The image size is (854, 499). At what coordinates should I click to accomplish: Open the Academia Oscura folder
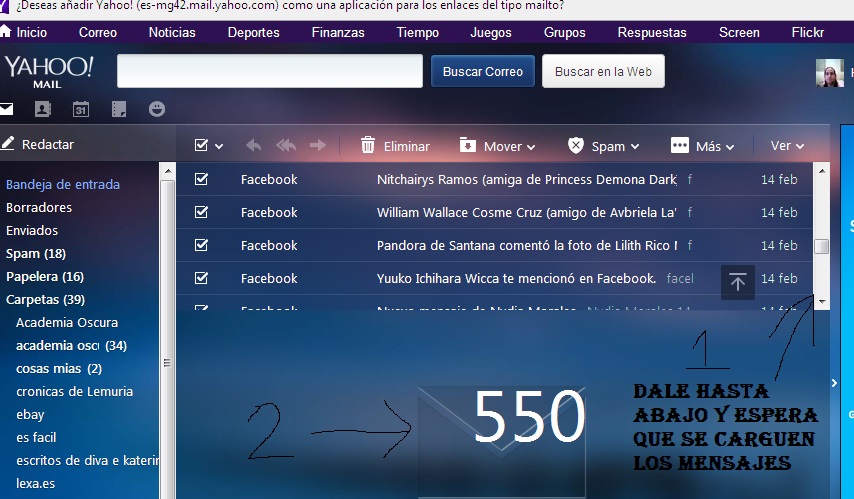[67, 322]
